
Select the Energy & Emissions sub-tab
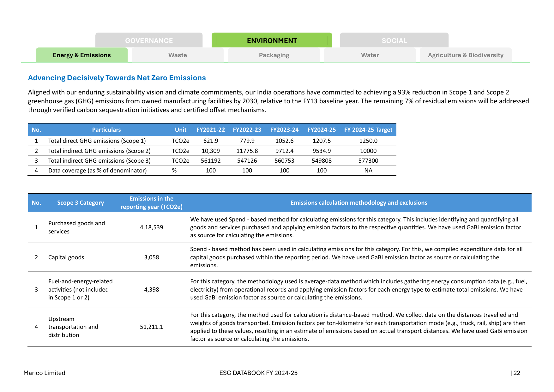82,55
